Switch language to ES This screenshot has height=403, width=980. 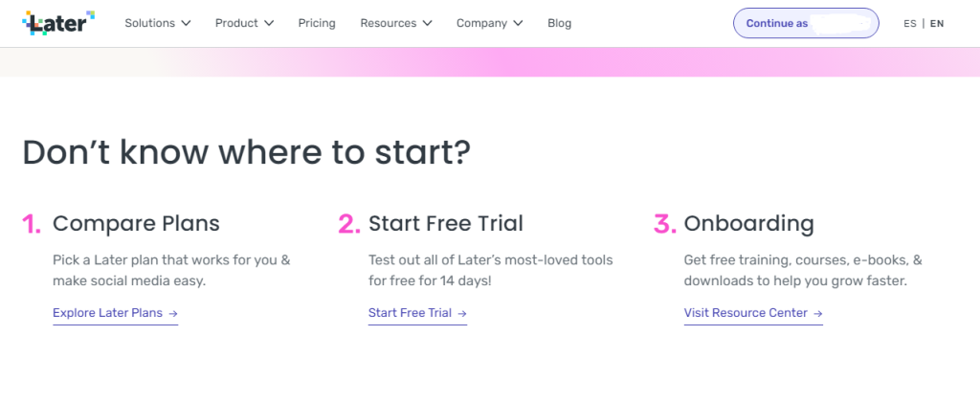[910, 24]
